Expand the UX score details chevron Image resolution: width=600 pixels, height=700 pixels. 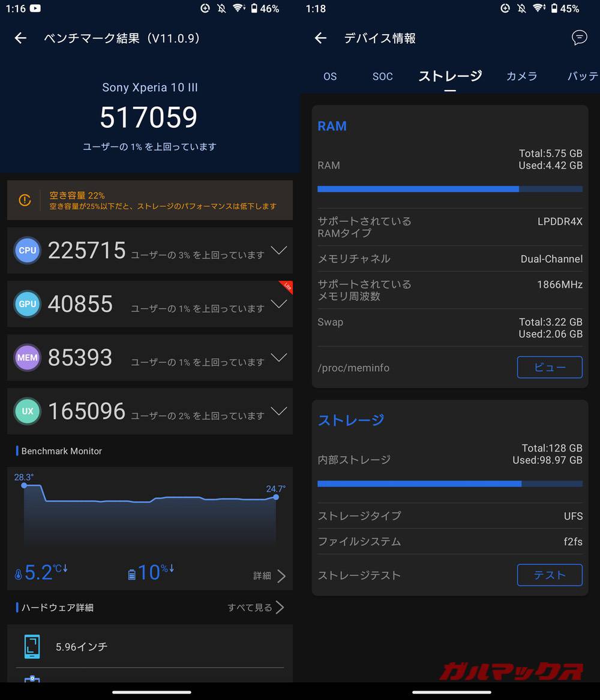point(279,411)
